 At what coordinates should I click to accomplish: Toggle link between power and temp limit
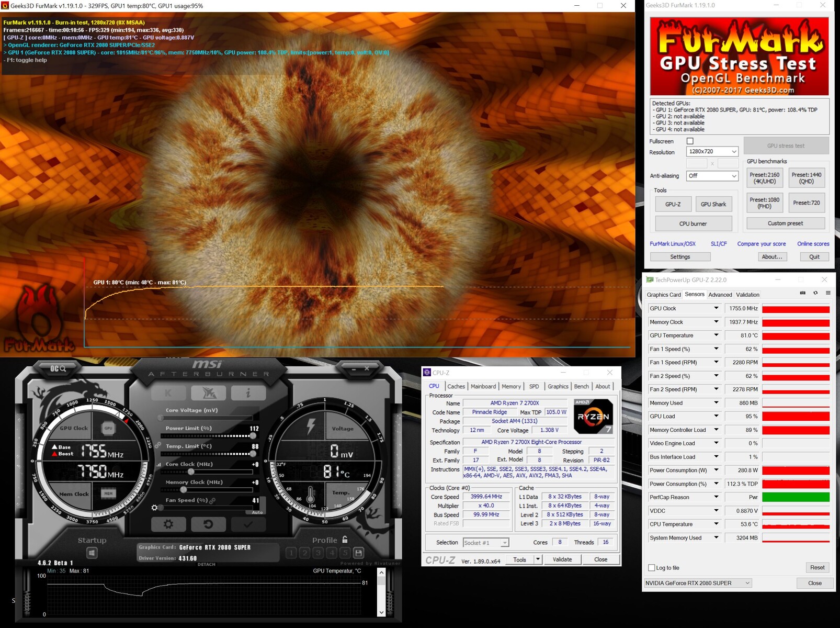coord(157,445)
